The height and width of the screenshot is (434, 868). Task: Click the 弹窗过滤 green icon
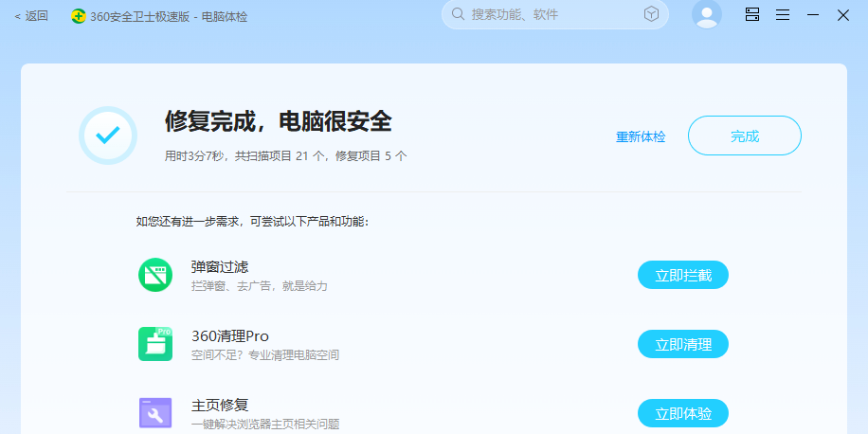click(x=155, y=275)
